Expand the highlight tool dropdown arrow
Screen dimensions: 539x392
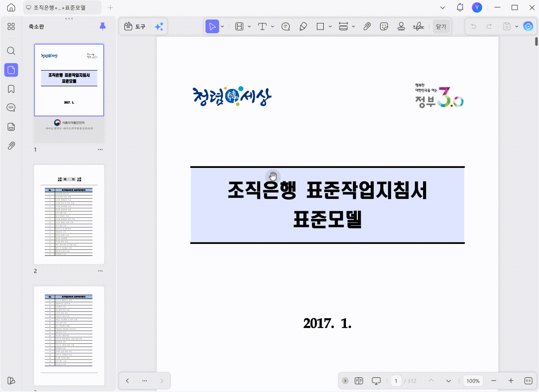(x=249, y=26)
